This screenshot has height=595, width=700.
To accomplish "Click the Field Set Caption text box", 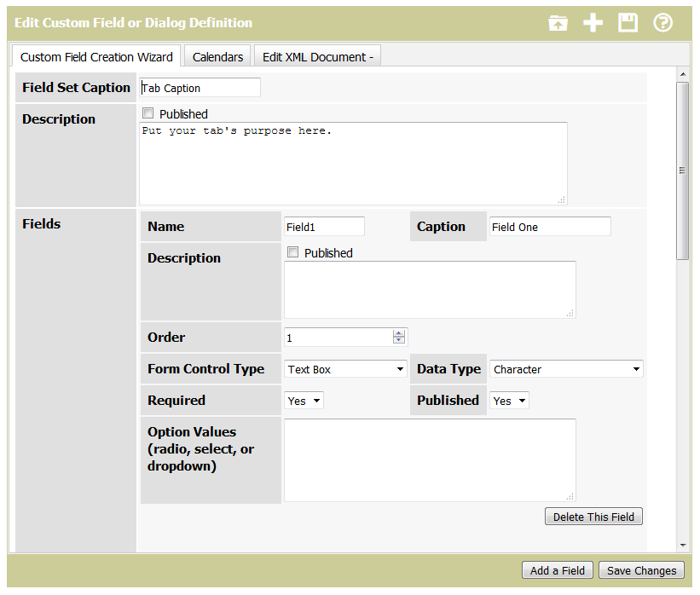I will coord(200,88).
